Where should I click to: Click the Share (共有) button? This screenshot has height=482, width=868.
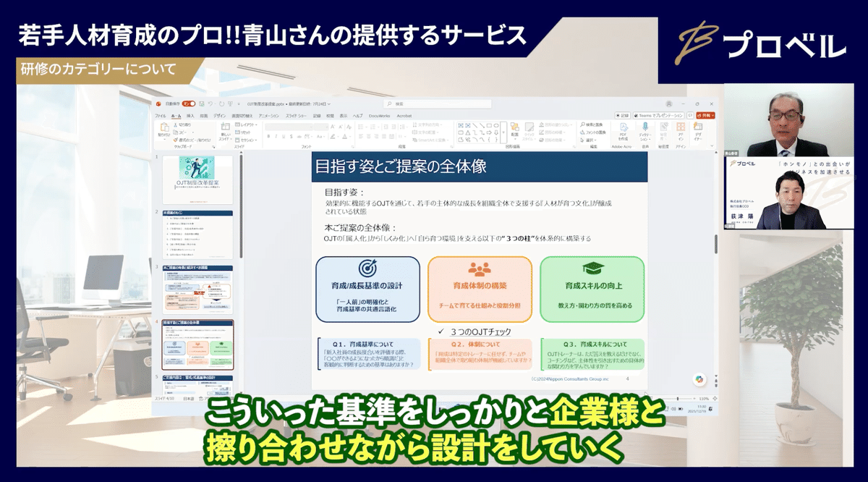[705, 116]
